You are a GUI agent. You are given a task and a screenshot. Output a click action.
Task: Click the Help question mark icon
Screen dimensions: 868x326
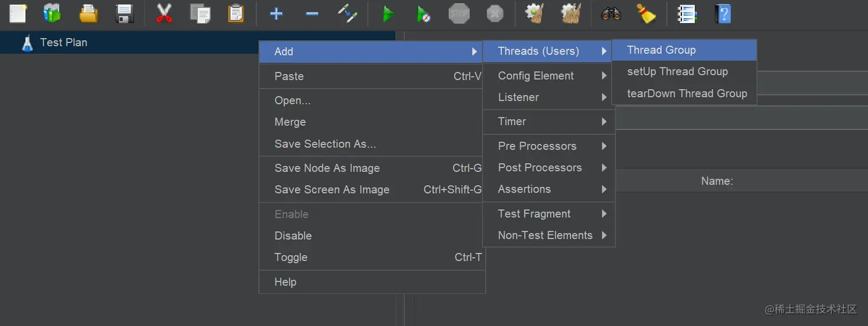pyautogui.click(x=723, y=13)
